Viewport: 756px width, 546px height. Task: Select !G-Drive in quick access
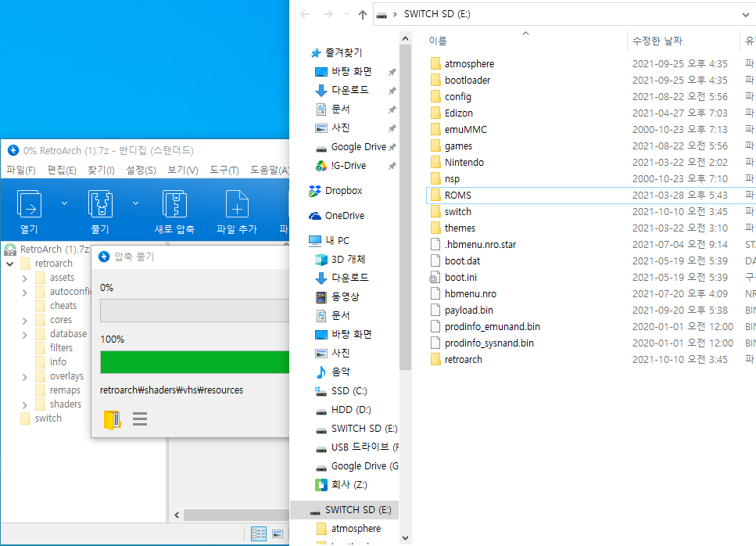(341, 166)
